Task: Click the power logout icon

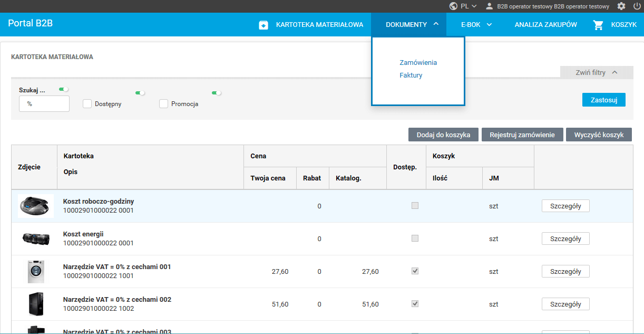Action: [x=637, y=6]
